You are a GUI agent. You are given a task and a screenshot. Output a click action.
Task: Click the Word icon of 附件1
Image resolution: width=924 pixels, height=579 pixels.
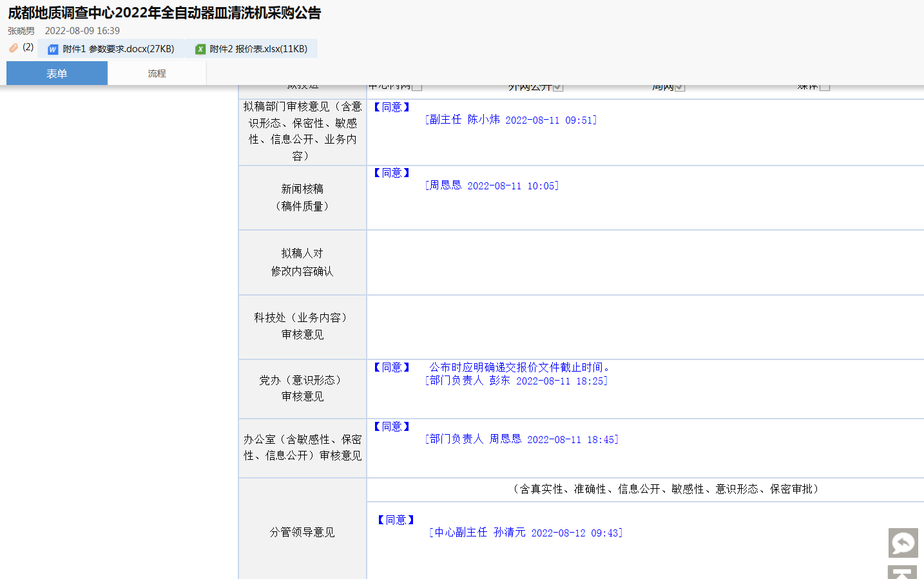(53, 50)
